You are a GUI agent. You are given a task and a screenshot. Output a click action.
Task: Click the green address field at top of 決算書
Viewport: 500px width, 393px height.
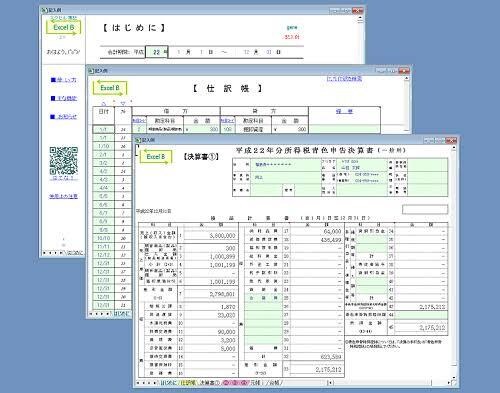tap(285, 165)
